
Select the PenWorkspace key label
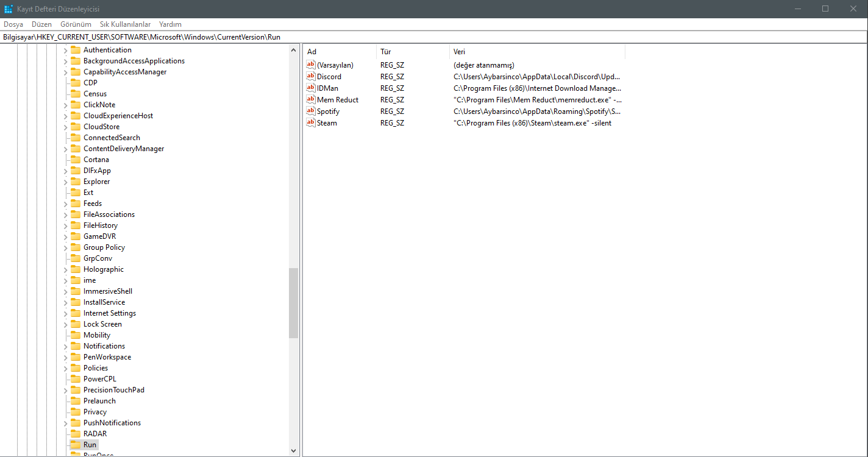tap(107, 357)
